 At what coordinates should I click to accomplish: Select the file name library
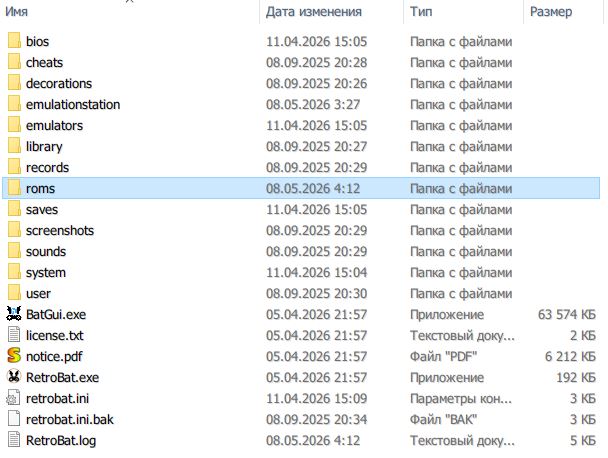pos(44,147)
